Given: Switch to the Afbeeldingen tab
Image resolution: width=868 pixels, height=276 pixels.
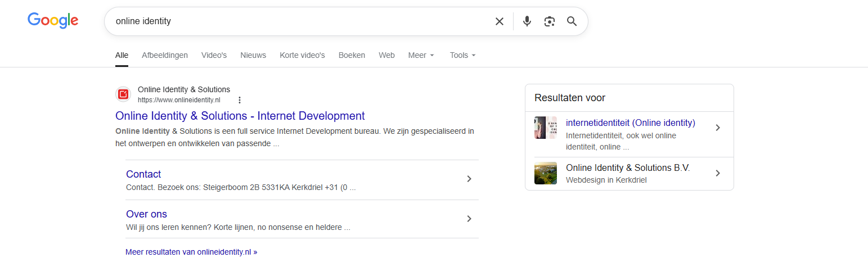Looking at the screenshot, I should 165,55.
